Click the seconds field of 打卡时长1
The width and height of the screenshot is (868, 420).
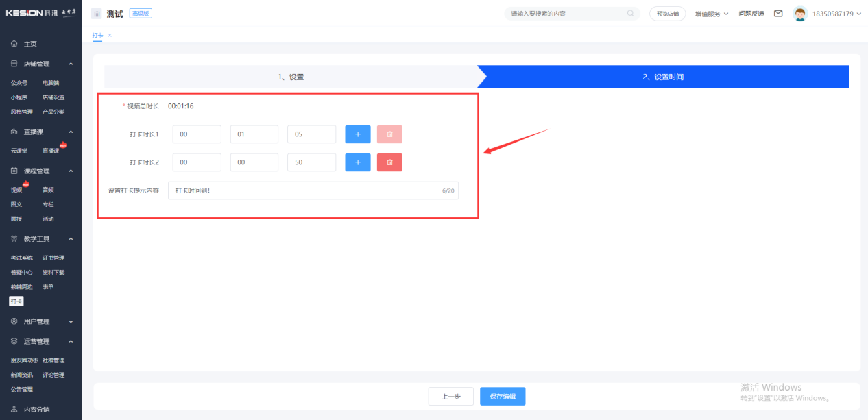311,134
